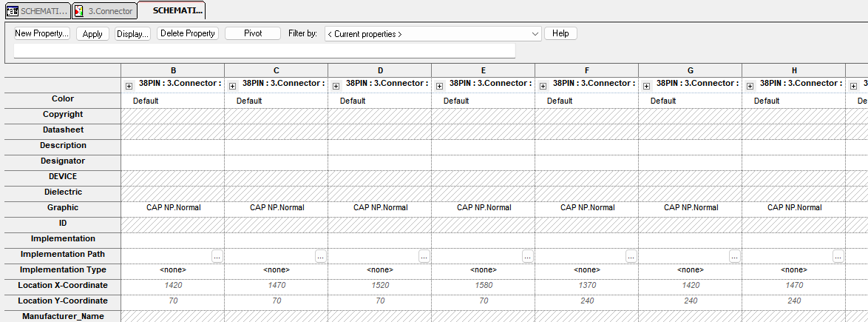Click CAP NP.Normal cell in column C
868x322 pixels.
277,208
